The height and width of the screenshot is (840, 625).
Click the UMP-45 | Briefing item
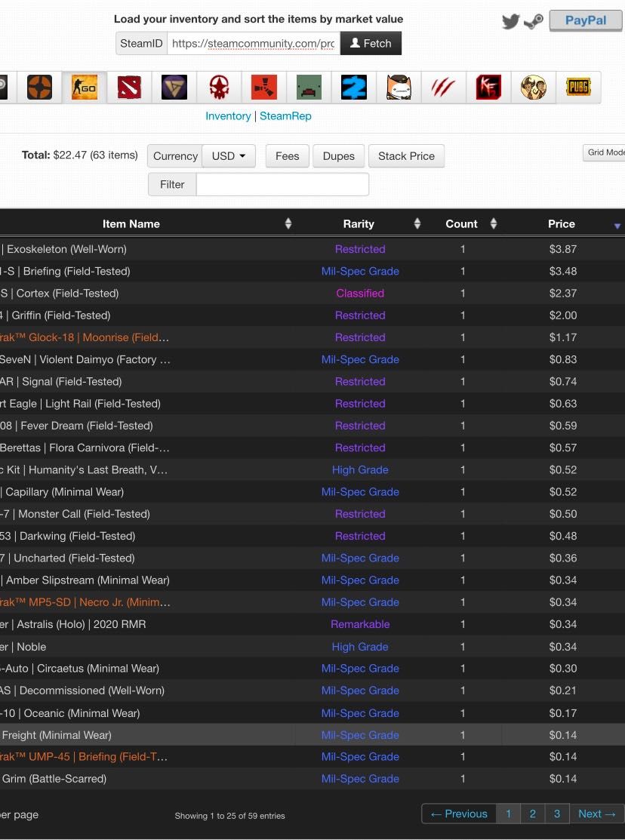[x=84, y=756]
